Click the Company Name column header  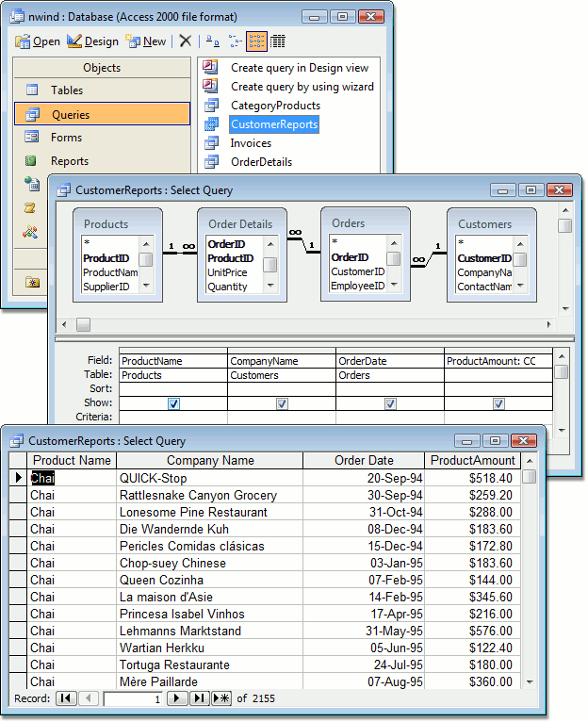[x=210, y=461]
